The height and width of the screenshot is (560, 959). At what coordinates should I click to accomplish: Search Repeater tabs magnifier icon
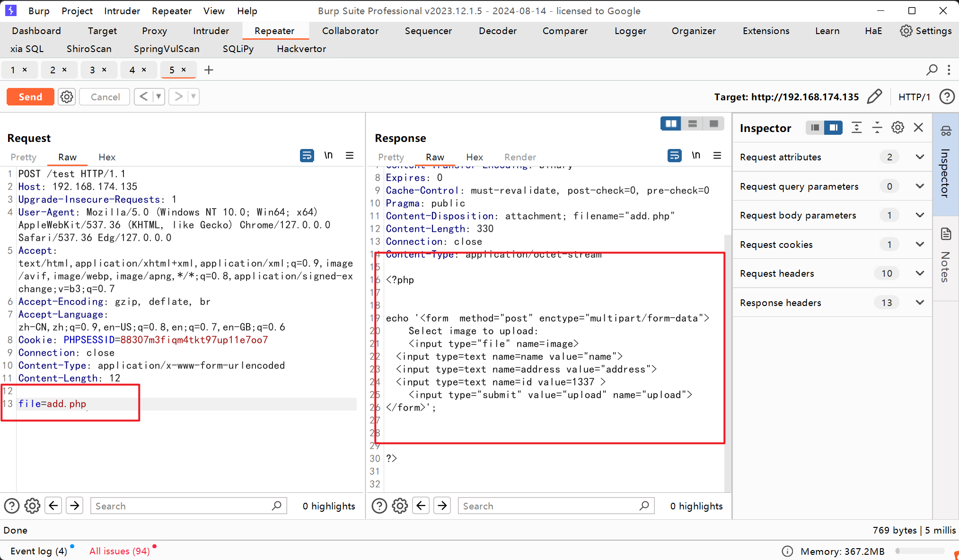pyautogui.click(x=932, y=70)
